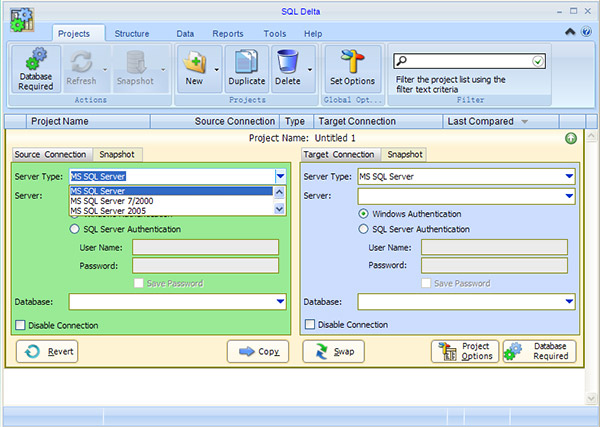Click the help question mark icon
Viewport: 600px width, 427px height.
[586, 31]
